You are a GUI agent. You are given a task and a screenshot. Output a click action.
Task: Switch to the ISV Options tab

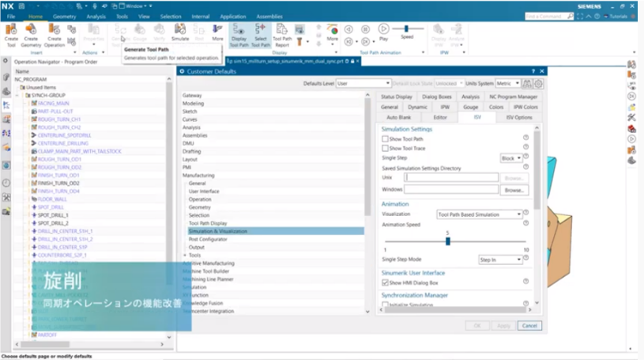click(x=518, y=117)
